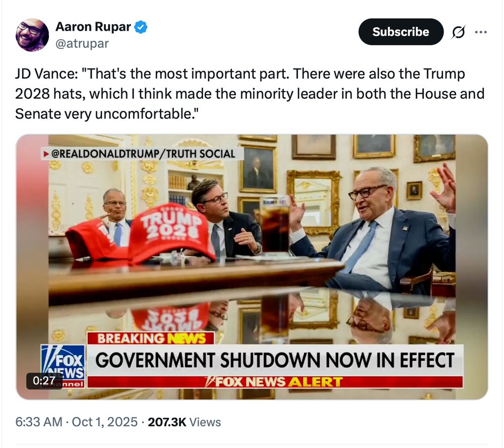Click the 0:27 video duration badge

(44, 380)
